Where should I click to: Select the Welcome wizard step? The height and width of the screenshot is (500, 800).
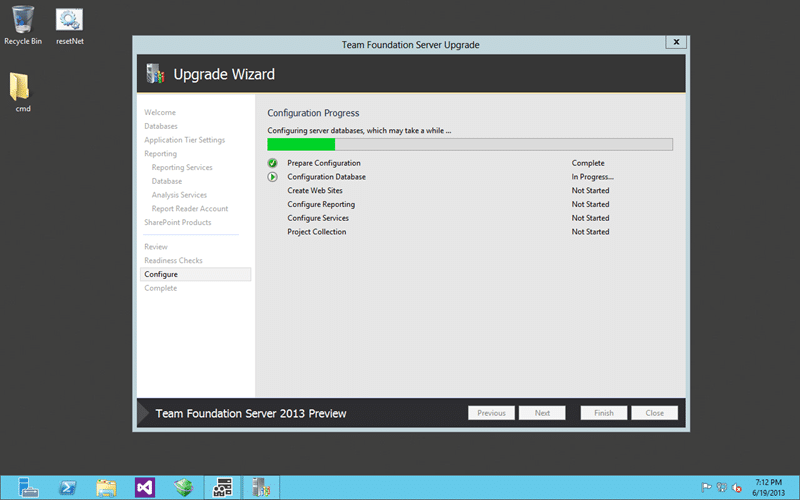[x=160, y=112]
